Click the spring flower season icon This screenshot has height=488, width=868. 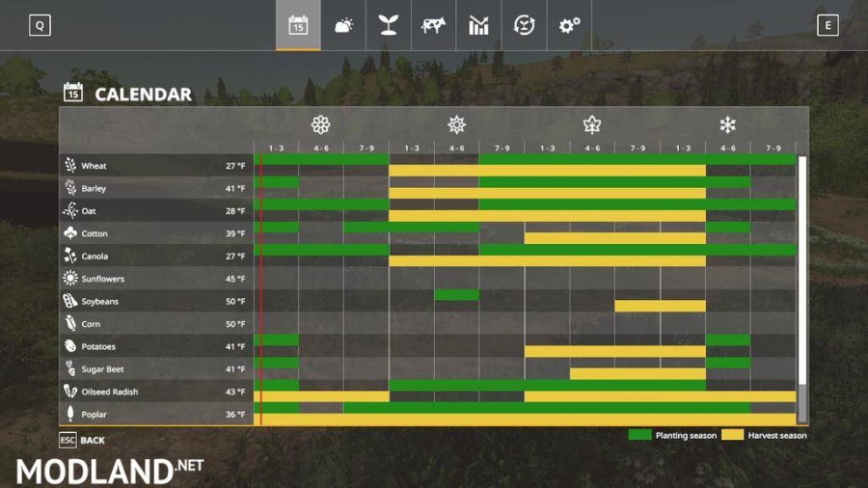(320, 125)
